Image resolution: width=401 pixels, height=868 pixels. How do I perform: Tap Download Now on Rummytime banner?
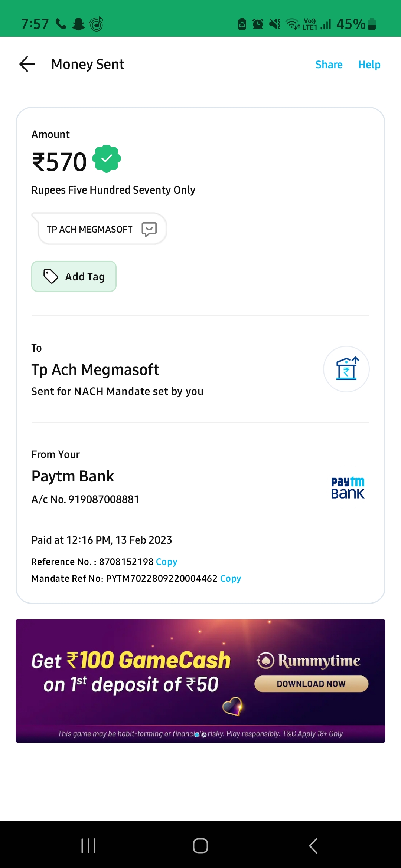pyautogui.click(x=311, y=684)
